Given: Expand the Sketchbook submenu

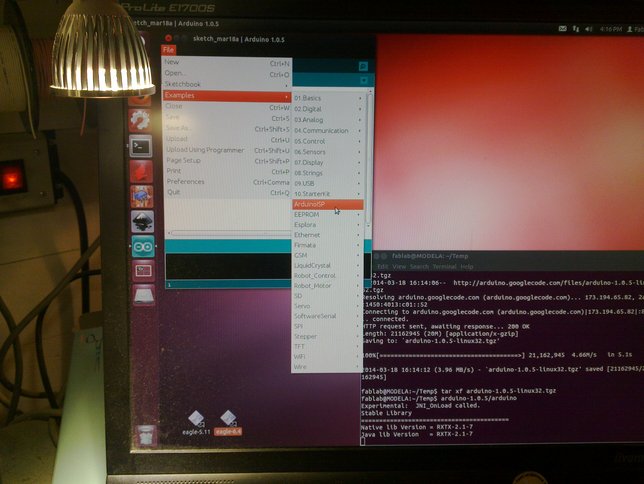Looking at the screenshot, I should [227, 84].
